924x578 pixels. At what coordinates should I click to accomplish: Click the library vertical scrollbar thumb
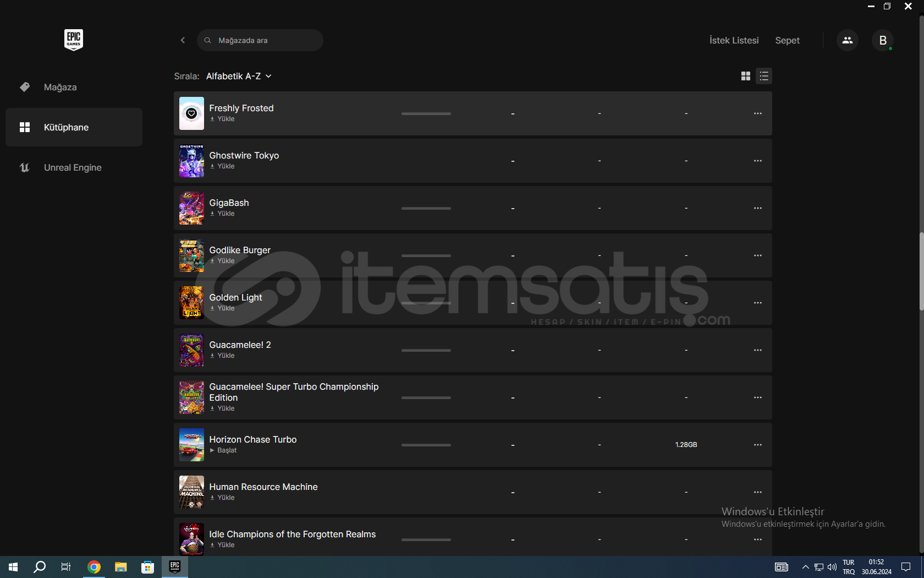(921, 271)
